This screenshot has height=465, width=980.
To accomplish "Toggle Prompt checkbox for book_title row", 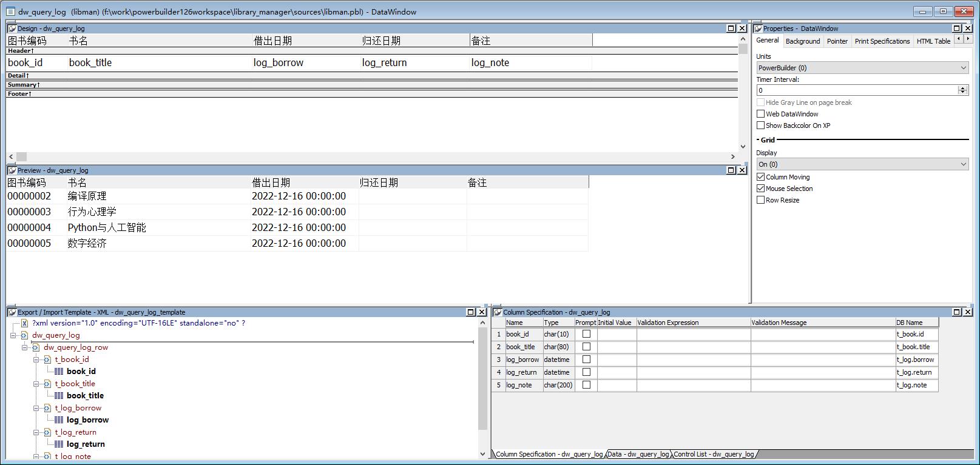I will coord(586,347).
